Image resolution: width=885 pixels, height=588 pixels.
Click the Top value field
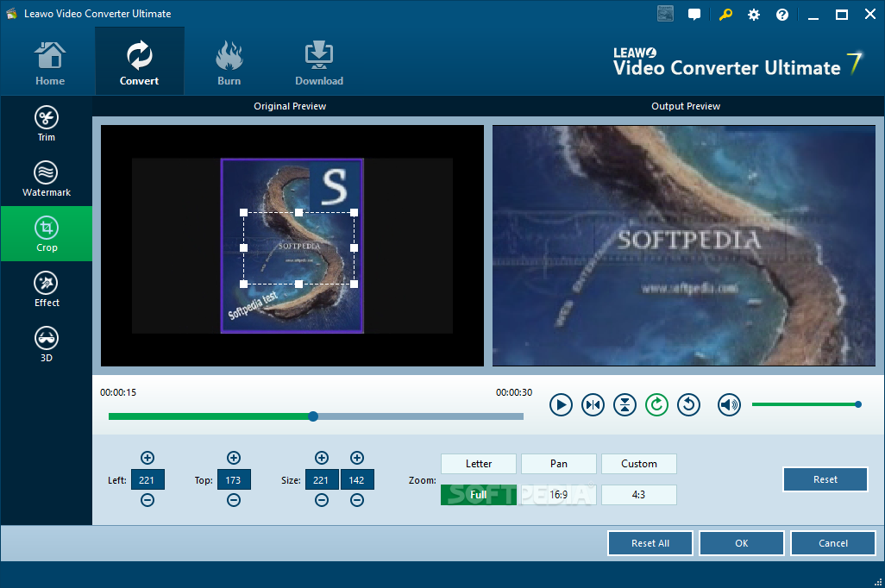coord(234,479)
